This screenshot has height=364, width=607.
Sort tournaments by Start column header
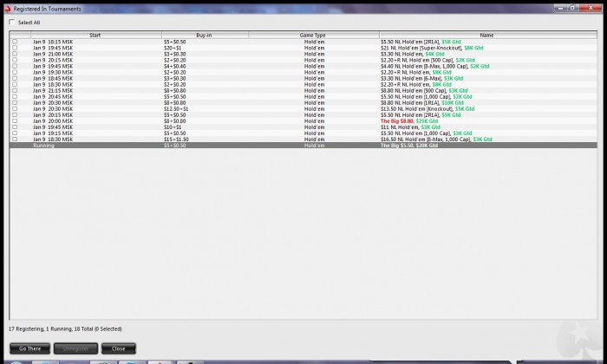[x=96, y=35]
